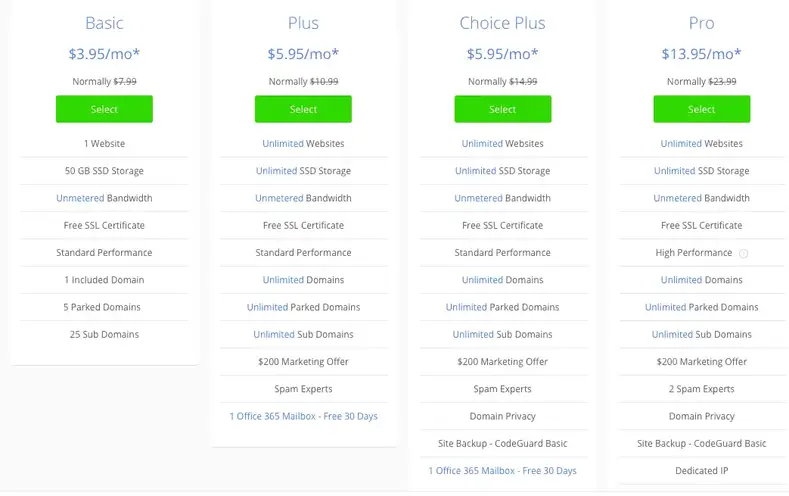Click the Pro plan title
789x496 pixels.
point(701,23)
